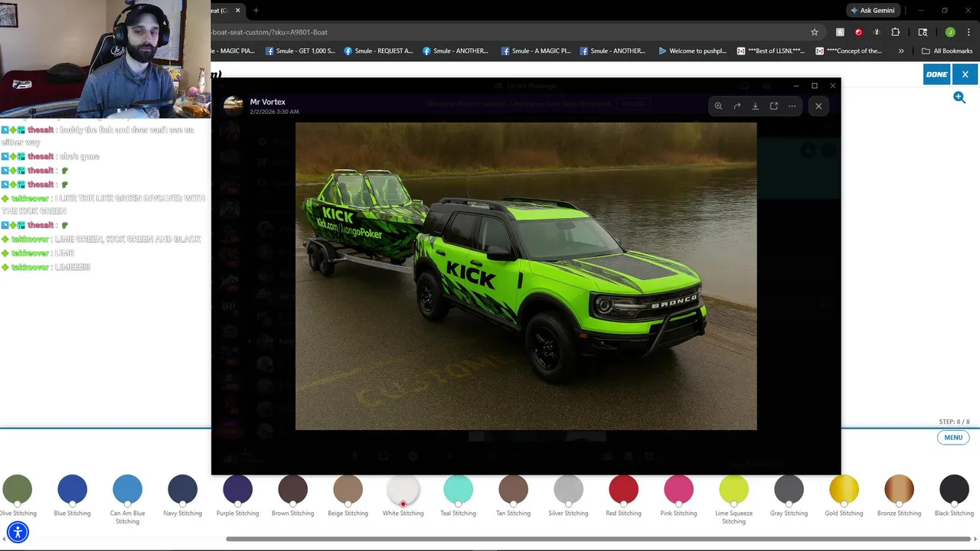The height and width of the screenshot is (551, 980).
Task: Expand the hidden bookmarks overflow chevron
Action: pos(901,51)
